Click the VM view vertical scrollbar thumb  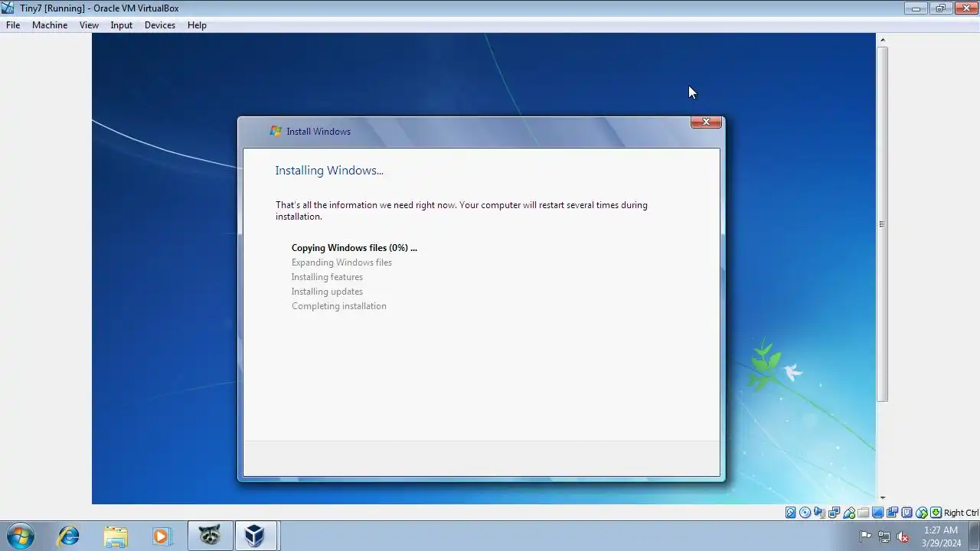click(882, 224)
